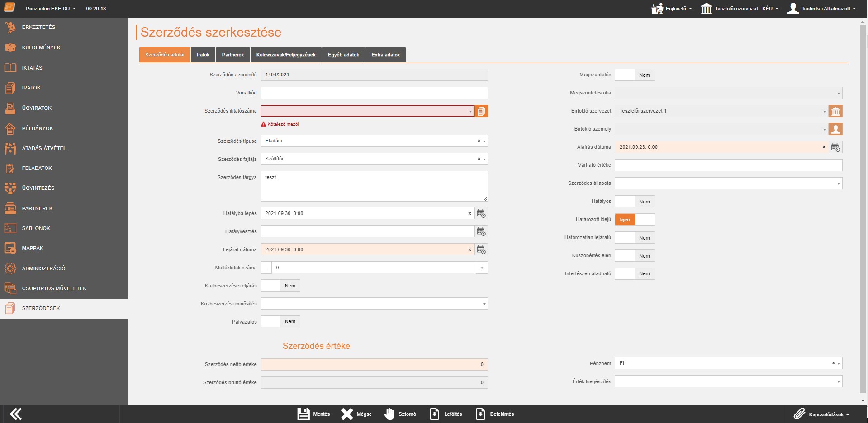Open the Érkeztetés sidebar icon
The height and width of the screenshot is (423, 868).
10,27
